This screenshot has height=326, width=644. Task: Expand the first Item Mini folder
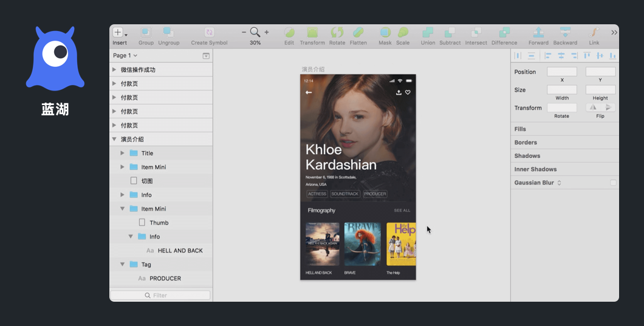click(122, 167)
